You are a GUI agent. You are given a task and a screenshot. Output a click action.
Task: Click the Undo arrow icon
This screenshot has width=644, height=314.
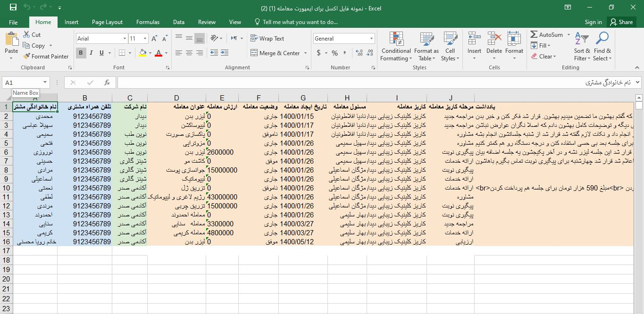[26, 8]
